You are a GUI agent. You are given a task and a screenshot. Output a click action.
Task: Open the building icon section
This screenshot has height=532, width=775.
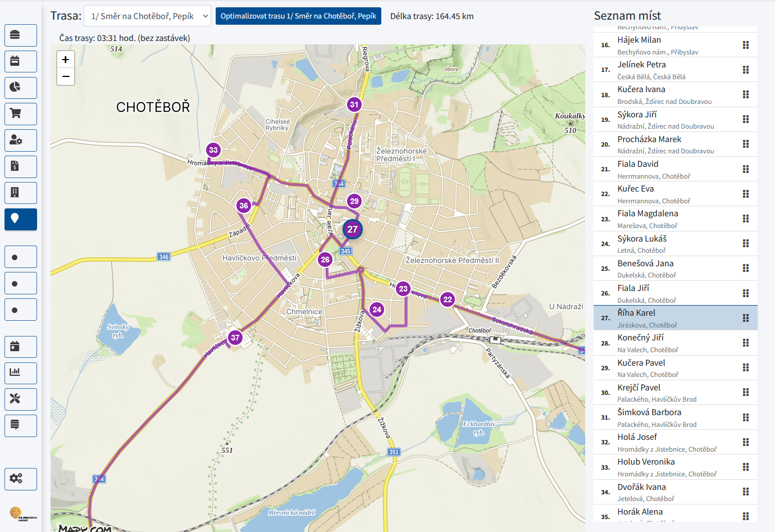(21, 193)
